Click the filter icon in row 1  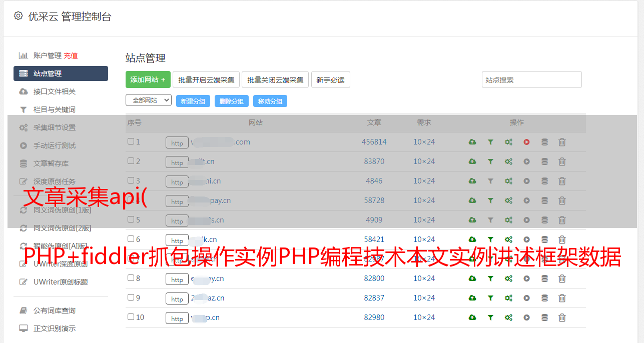pos(490,142)
